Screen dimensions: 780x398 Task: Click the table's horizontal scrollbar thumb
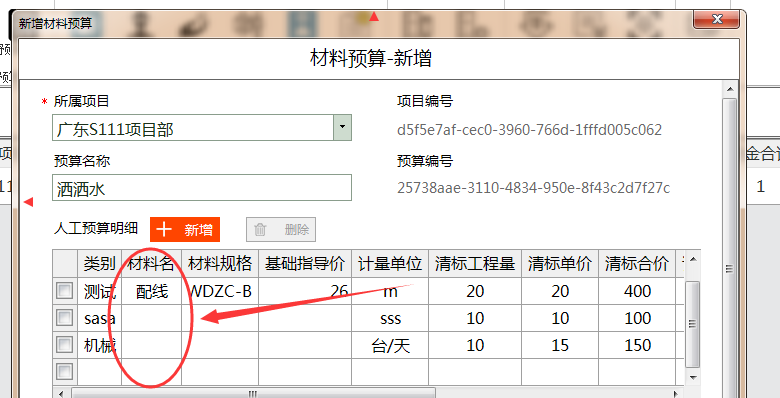(254, 394)
